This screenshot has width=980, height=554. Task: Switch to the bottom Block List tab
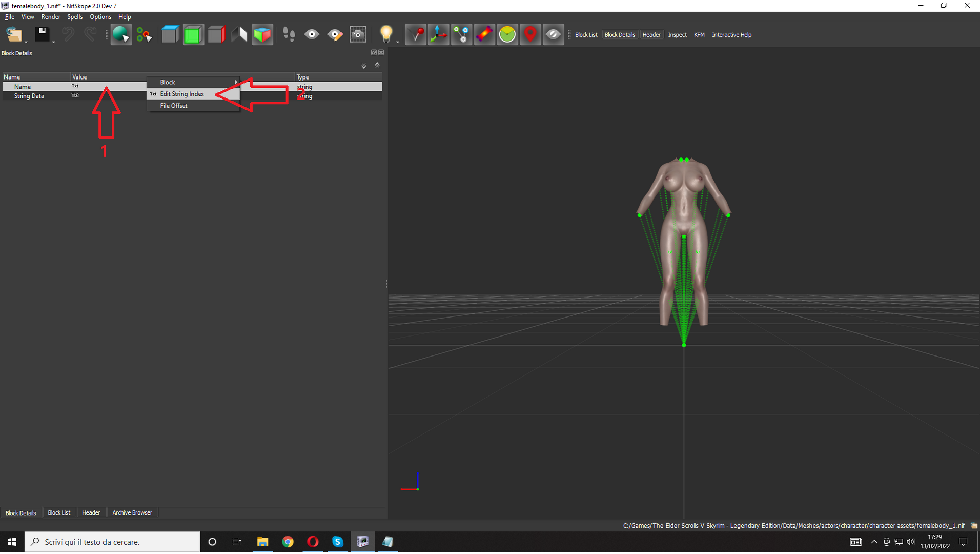click(x=59, y=512)
